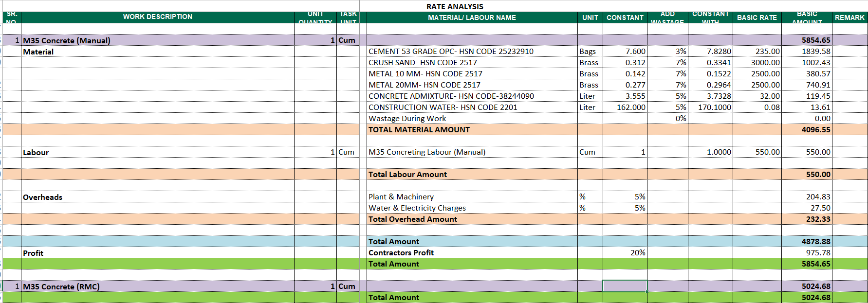The height and width of the screenshot is (303, 868).
Task: Click the CONSTANT column header
Action: 625,18
